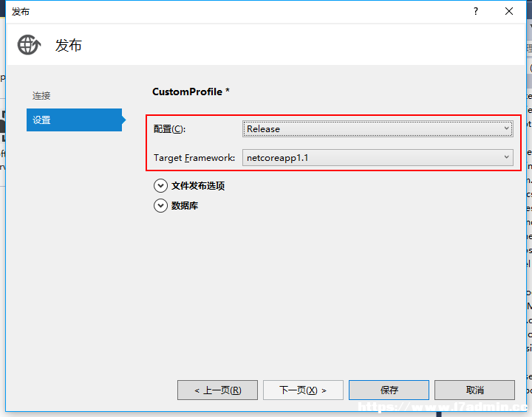Open the Target Framework netcoreapp1.1 dropdown
The image size is (532, 417).
pyautogui.click(x=378, y=158)
